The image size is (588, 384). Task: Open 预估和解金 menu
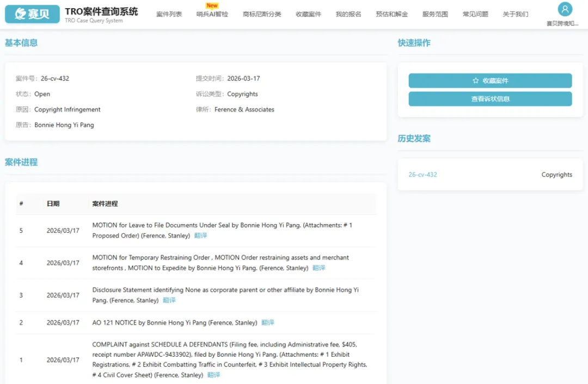pyautogui.click(x=391, y=14)
